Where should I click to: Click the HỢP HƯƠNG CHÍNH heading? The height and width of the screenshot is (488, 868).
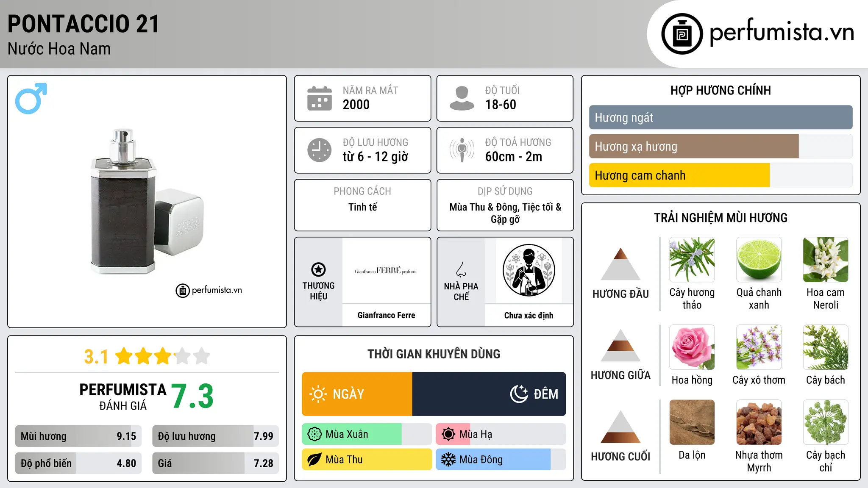coord(721,90)
